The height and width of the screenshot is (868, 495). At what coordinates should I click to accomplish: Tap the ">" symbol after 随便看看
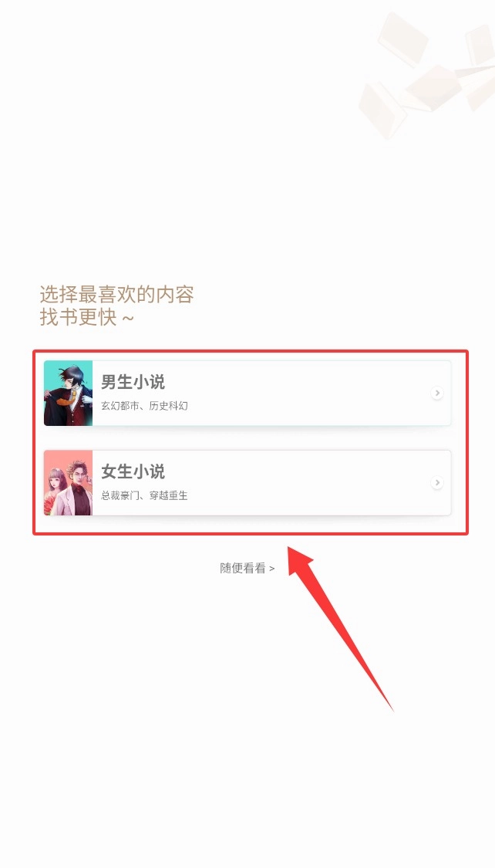[x=271, y=569]
